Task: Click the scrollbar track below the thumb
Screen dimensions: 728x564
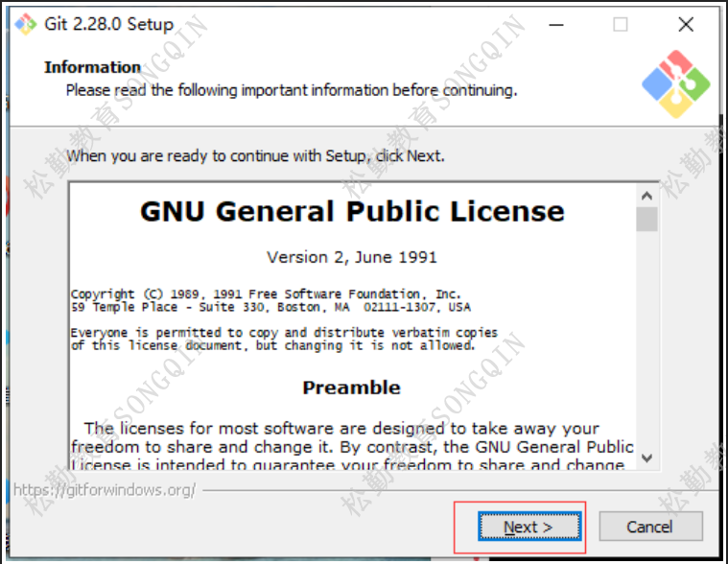Action: pyautogui.click(x=646, y=339)
